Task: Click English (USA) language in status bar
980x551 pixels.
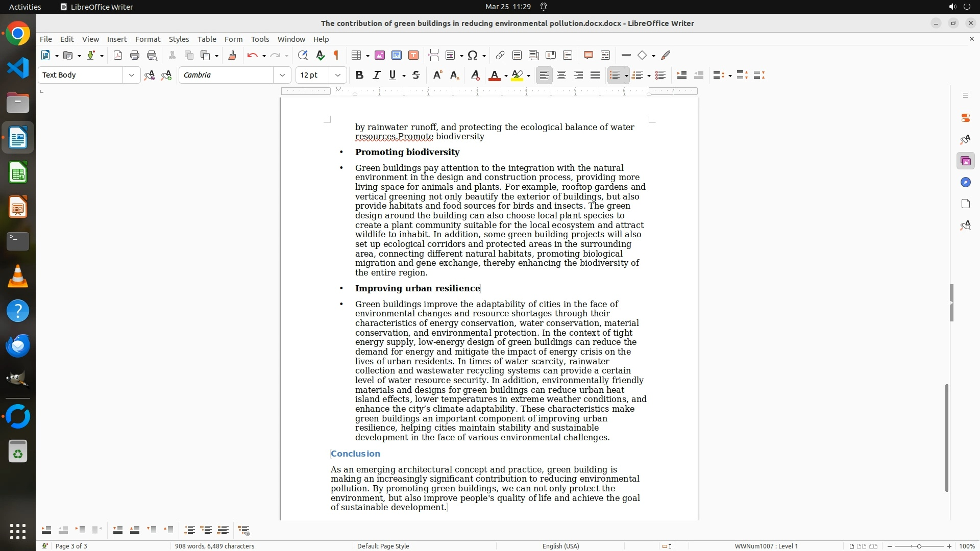Action: tap(560, 546)
